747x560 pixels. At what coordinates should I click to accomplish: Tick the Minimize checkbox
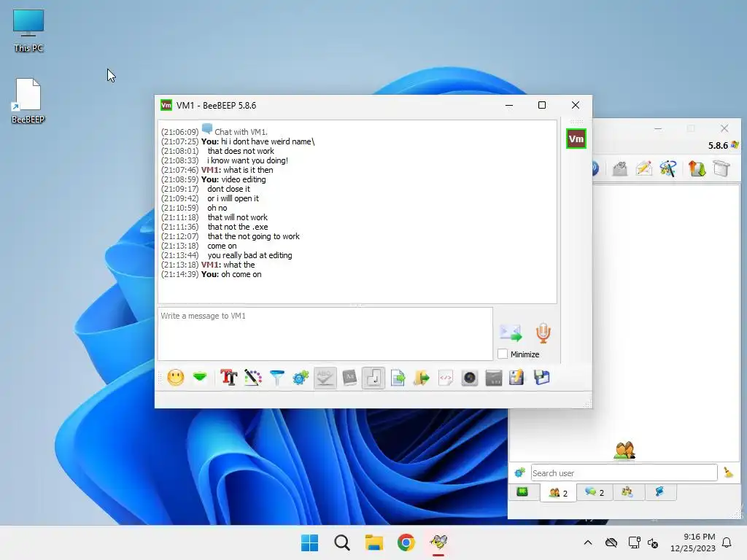click(x=502, y=354)
